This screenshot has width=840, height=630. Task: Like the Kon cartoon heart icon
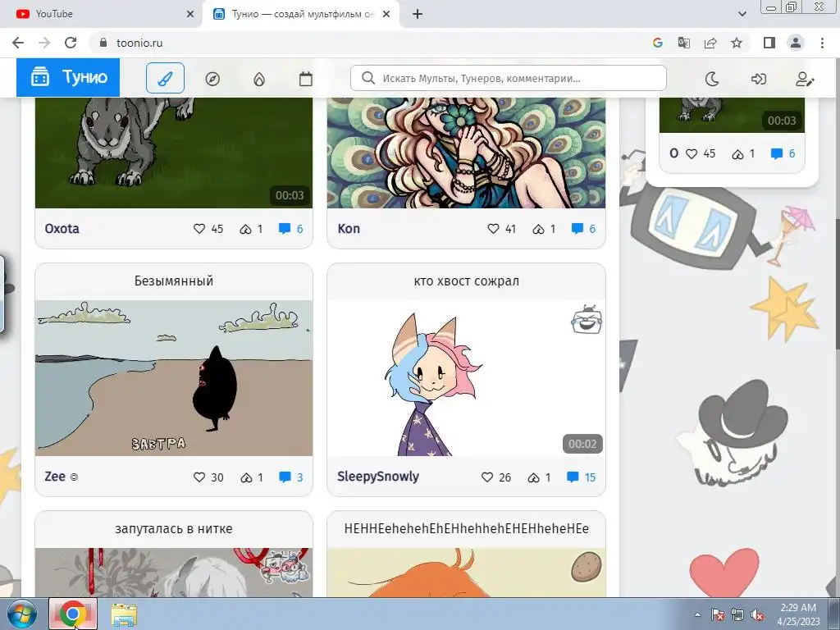tap(493, 229)
